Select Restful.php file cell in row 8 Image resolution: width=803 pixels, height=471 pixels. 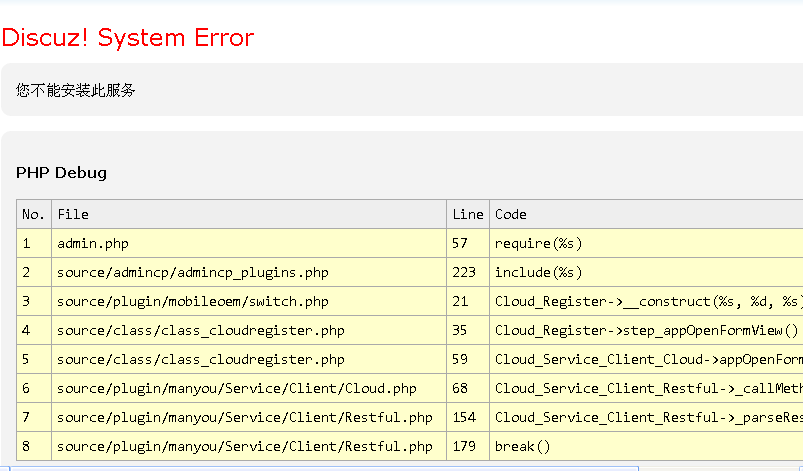point(249,446)
